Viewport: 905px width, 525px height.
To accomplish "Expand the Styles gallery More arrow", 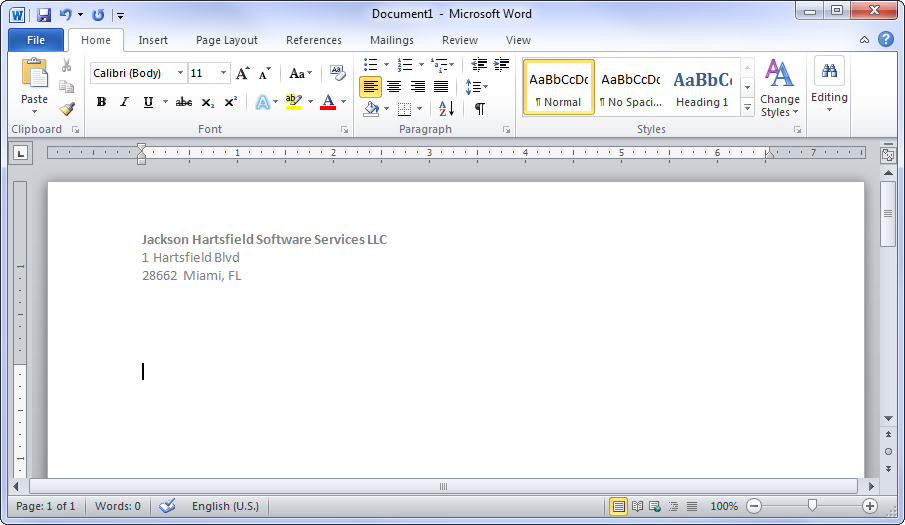I will pyautogui.click(x=747, y=108).
